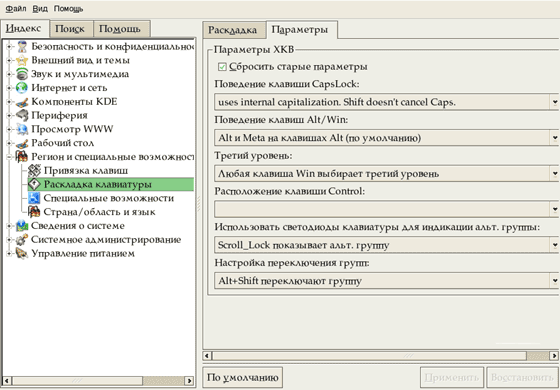Open the empty Control key position dropdown
This screenshot has width=560, height=390.
coord(386,209)
